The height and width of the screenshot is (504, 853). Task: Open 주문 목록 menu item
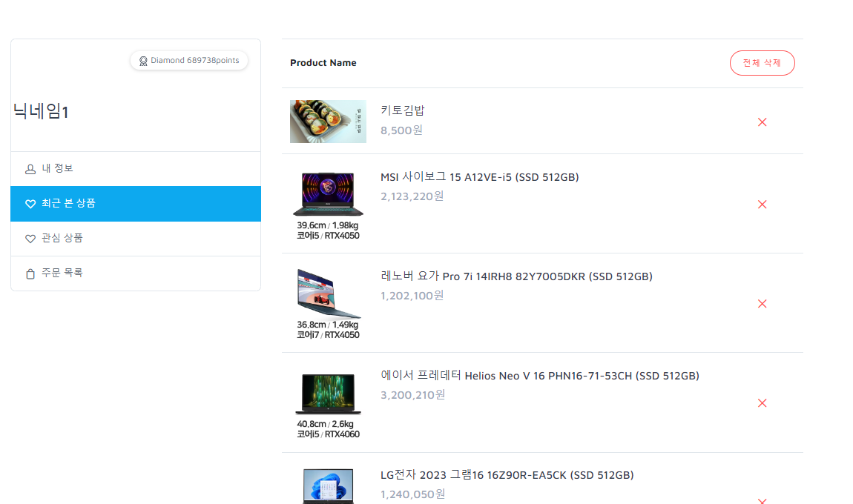[136, 273]
